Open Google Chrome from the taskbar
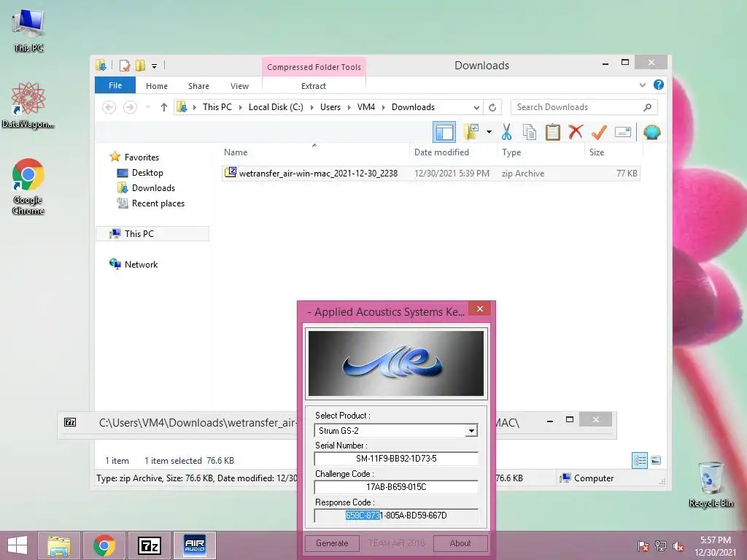The image size is (747, 560). (x=104, y=545)
